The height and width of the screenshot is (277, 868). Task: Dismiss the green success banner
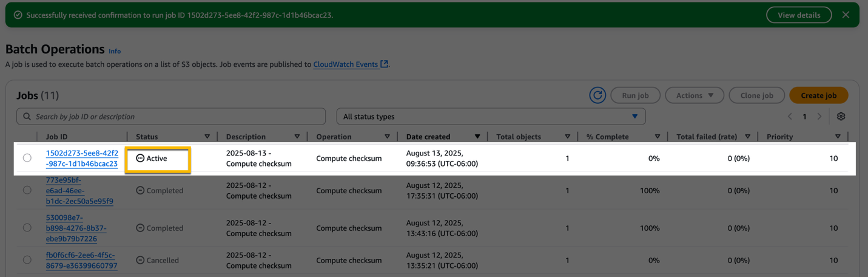[846, 15]
